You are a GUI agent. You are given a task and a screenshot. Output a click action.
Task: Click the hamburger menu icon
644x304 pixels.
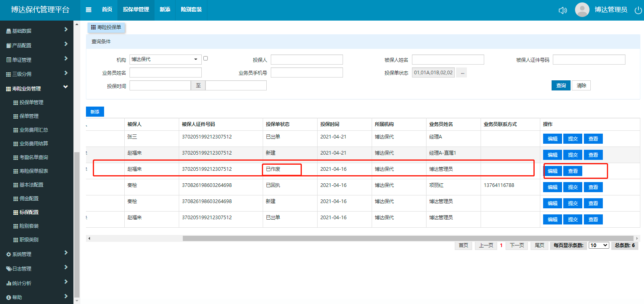(89, 10)
